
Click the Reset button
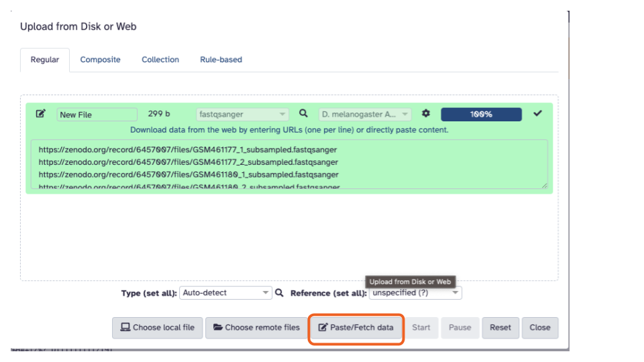(500, 328)
